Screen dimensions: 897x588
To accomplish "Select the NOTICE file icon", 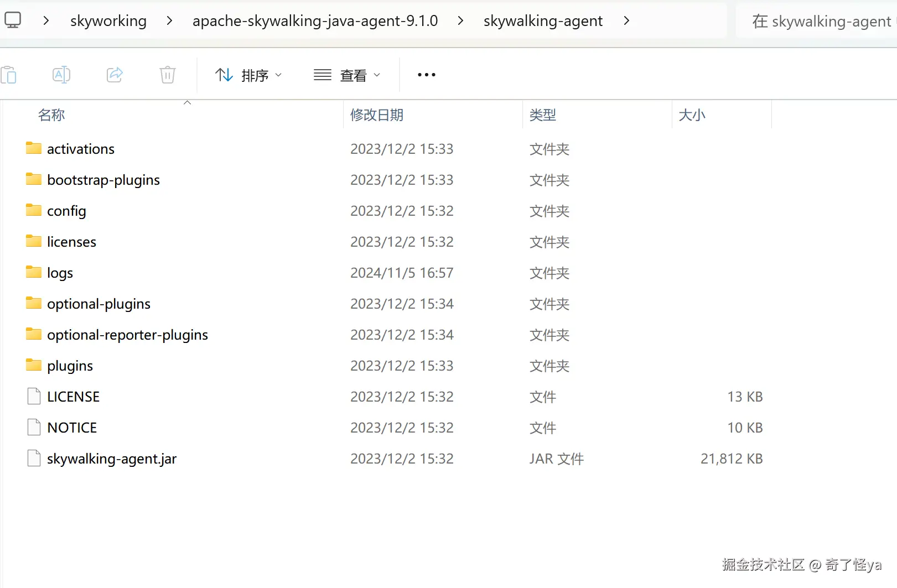I will click(x=34, y=427).
